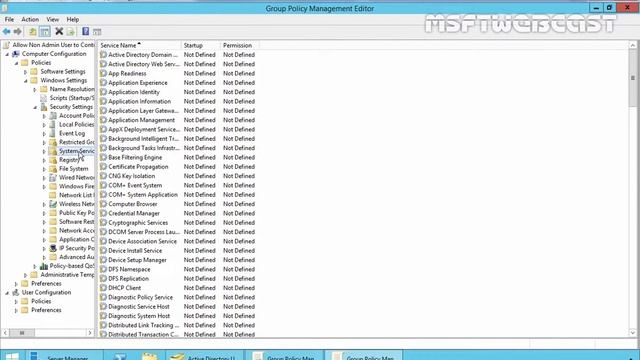The height and width of the screenshot is (360, 640).
Task: Select the Application Management row
Action: [178, 120]
